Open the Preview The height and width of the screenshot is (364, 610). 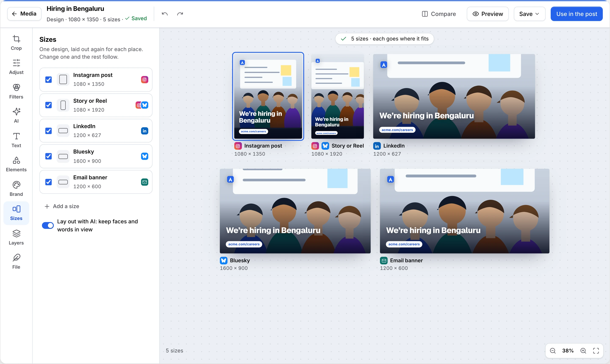pyautogui.click(x=488, y=14)
